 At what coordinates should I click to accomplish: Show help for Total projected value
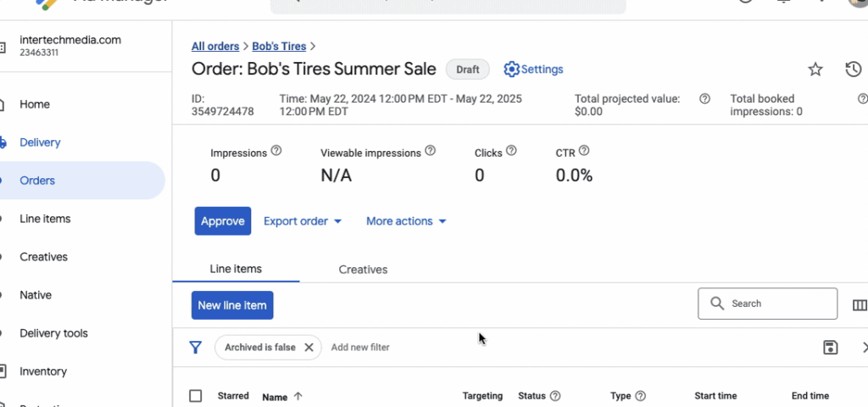(x=704, y=98)
